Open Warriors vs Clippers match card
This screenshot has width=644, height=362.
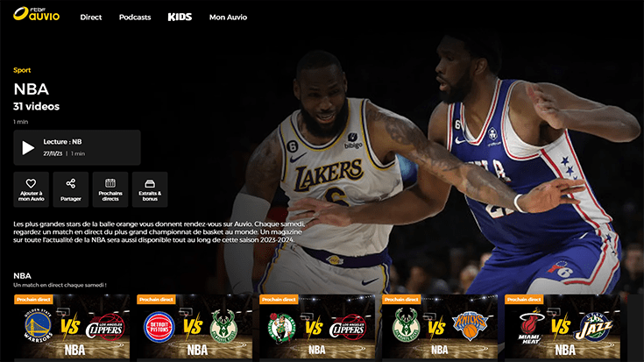(x=72, y=327)
